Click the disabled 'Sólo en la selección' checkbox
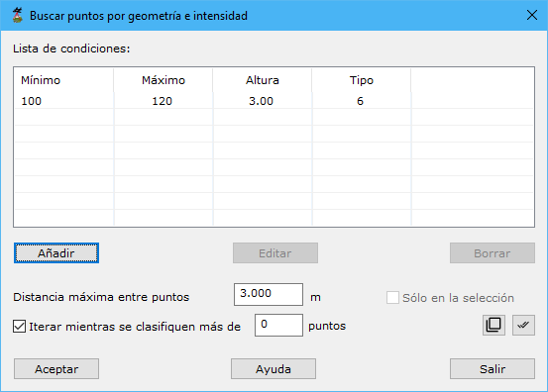 [392, 298]
